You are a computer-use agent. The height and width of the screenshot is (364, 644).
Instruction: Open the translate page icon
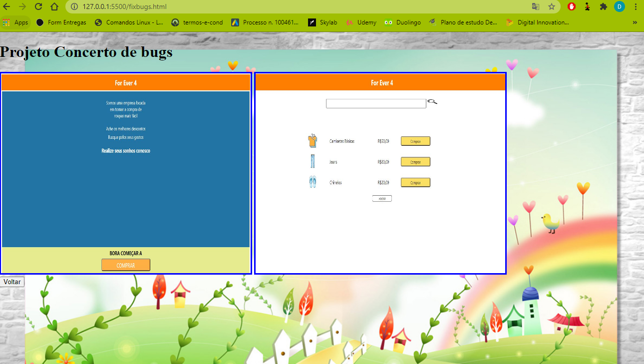coord(536,7)
